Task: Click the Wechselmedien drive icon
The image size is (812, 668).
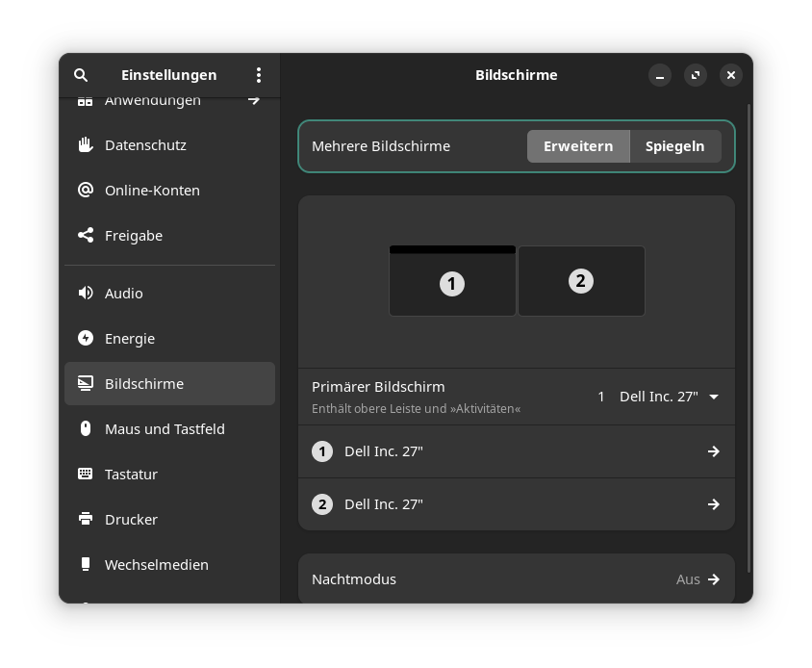Action: (86, 564)
